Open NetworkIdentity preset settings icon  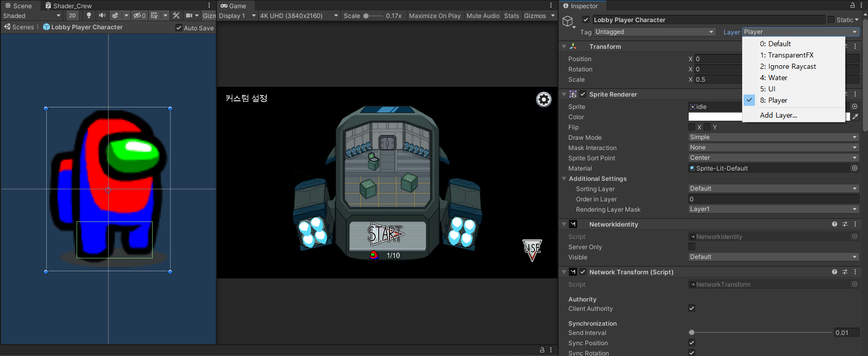tap(845, 224)
